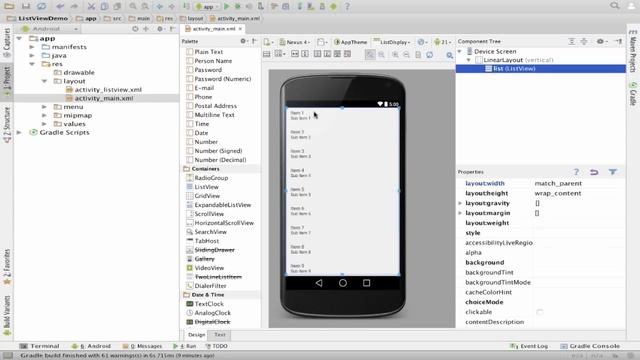Open the 0: Messages tool window
The image size is (640, 360).
coord(142,346)
